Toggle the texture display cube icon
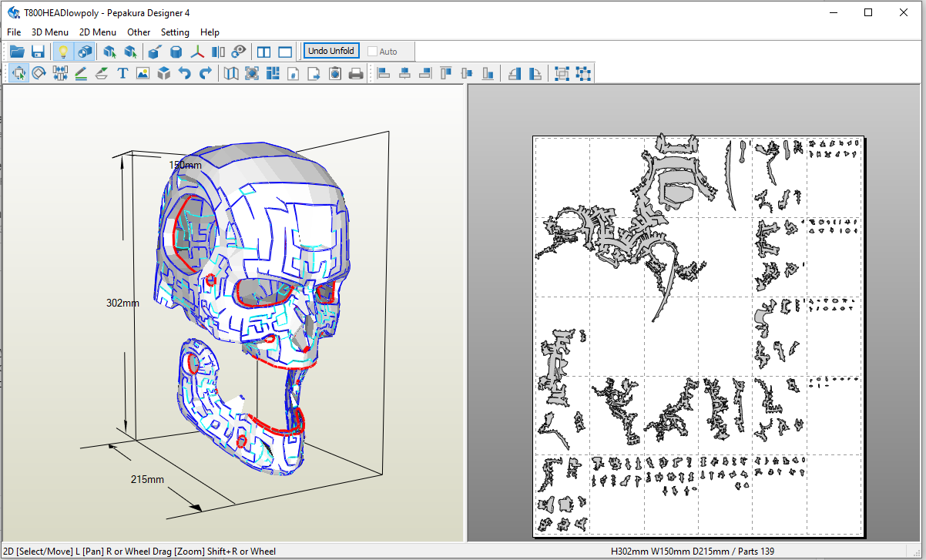926x560 pixels. coord(85,52)
